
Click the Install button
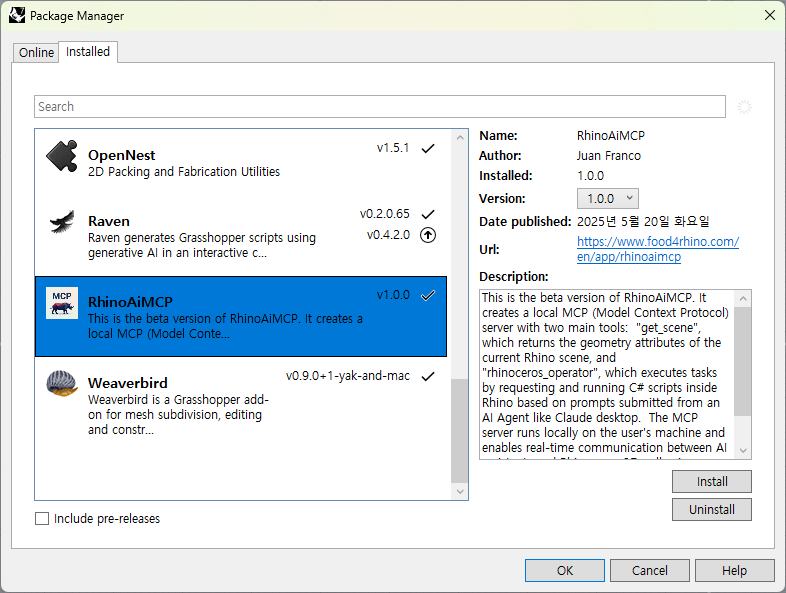[x=711, y=481]
